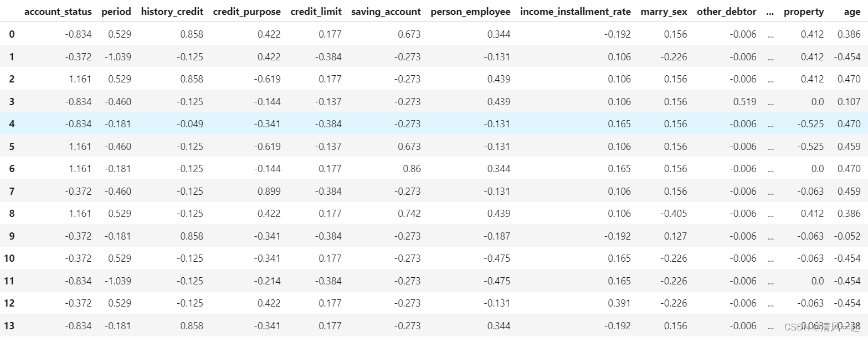Select row index 6
Screen dimensions: 868x337
pos(12,169)
